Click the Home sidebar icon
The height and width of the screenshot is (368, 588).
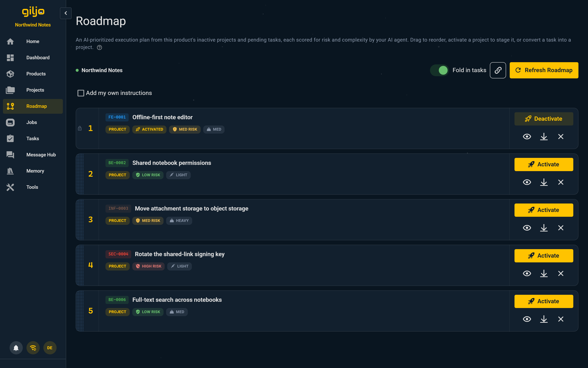(x=10, y=41)
